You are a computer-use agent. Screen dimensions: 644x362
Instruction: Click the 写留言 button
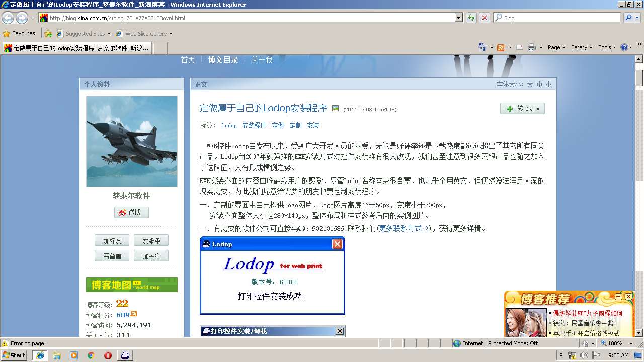[x=112, y=256]
